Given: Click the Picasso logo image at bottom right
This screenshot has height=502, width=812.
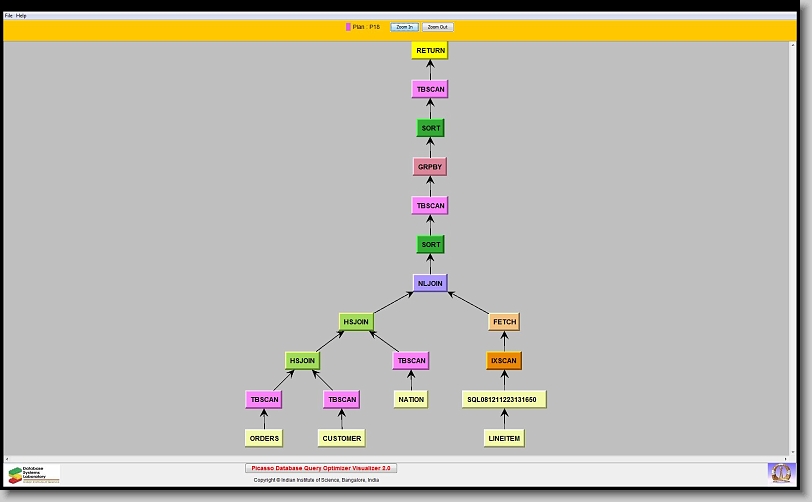Looking at the screenshot, I should [x=780, y=471].
